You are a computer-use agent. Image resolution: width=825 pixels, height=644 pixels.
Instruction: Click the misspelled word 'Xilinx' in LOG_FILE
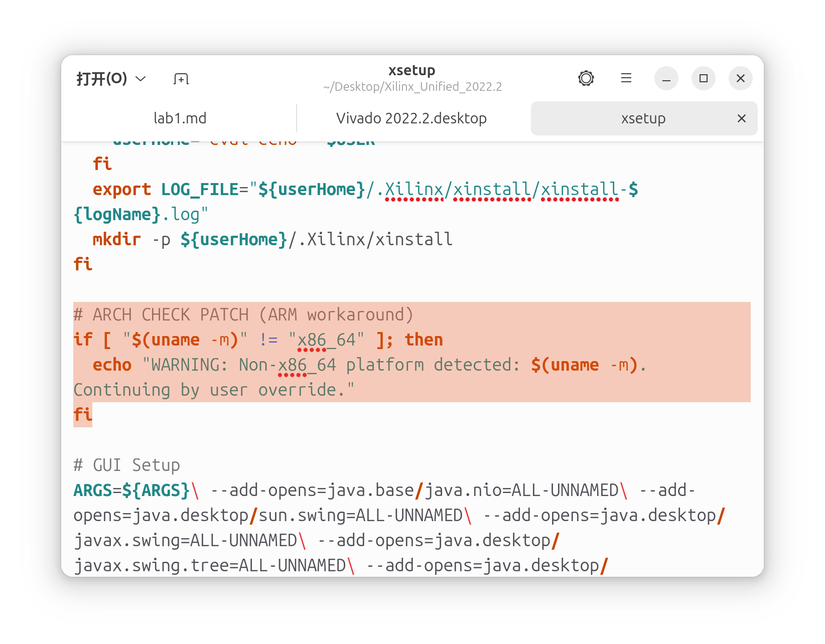click(414, 190)
